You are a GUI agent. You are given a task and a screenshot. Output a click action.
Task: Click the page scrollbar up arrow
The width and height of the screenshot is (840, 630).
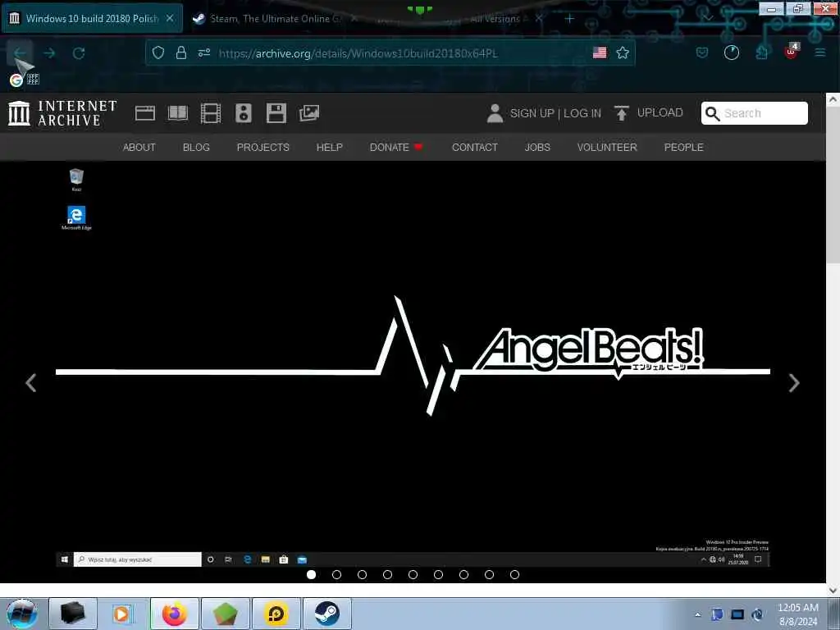pyautogui.click(x=833, y=99)
